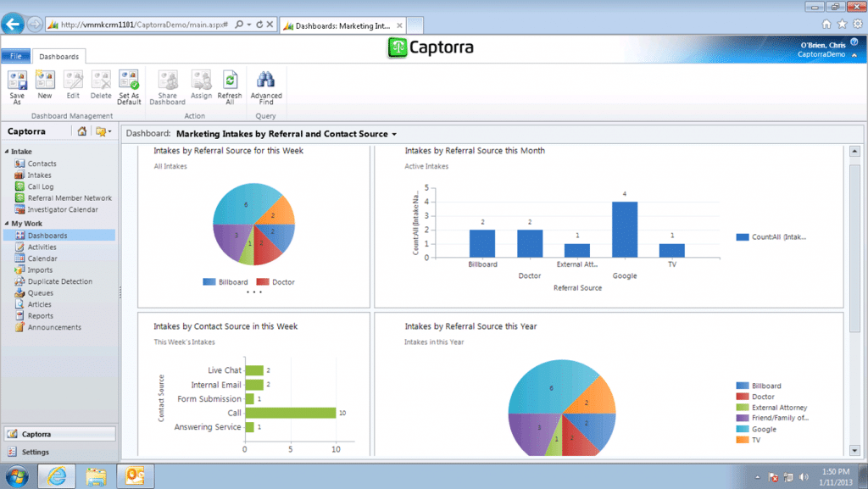868x489 pixels.
Task: Click the Google bar in monthly chart
Action: pos(625,230)
